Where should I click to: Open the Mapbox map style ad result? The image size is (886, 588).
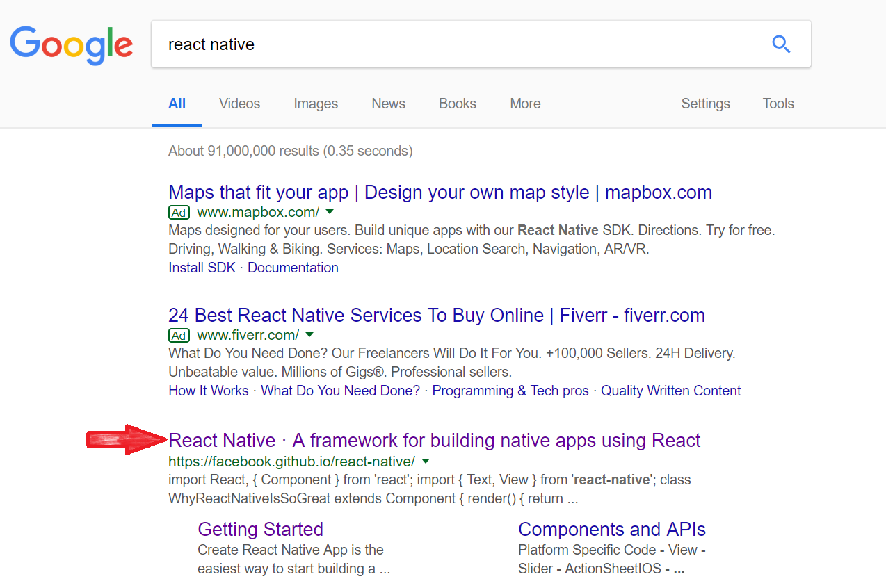coord(440,193)
